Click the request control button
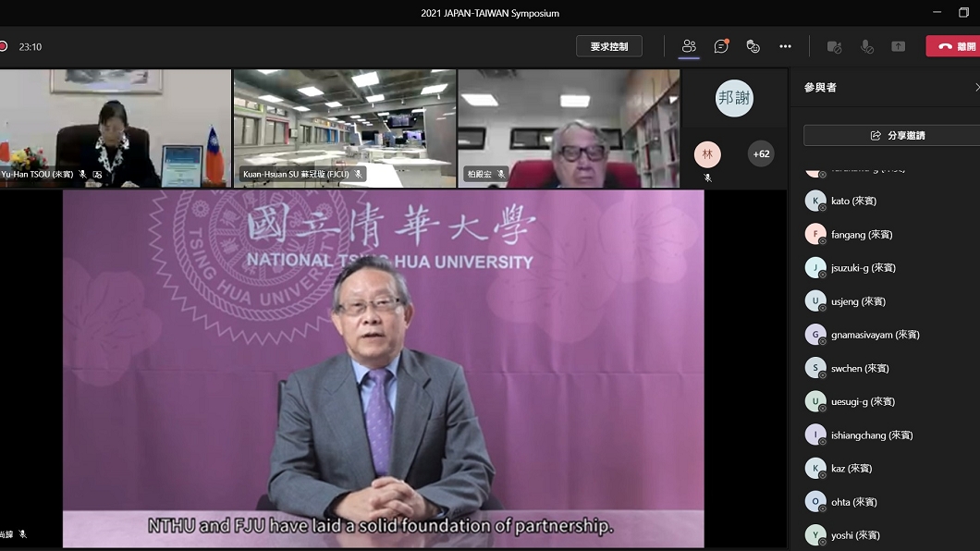Image resolution: width=980 pixels, height=551 pixels. click(x=608, y=46)
